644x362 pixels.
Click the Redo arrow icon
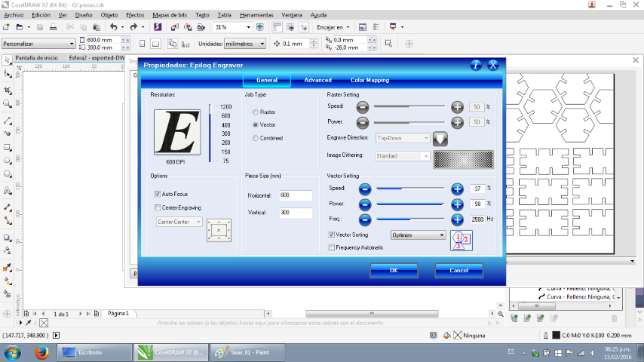[x=133, y=27]
